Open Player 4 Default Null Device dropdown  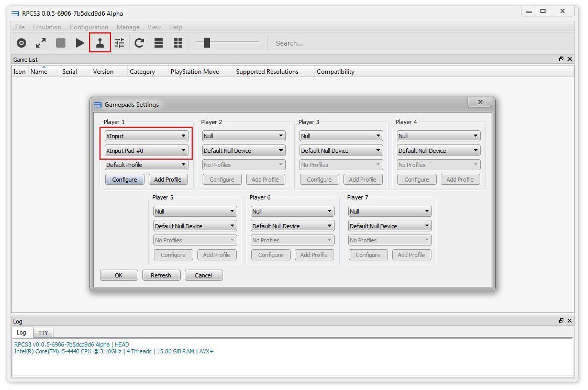439,150
